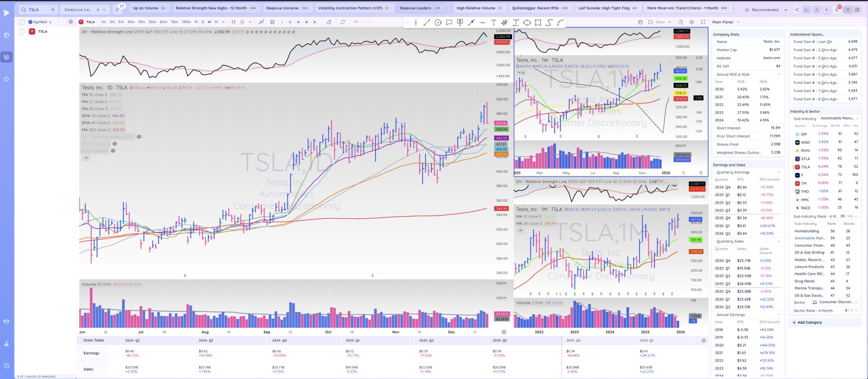The image size is (868, 379).
Task: Select the rectangle drawing tool
Action: pyautogui.click(x=538, y=23)
